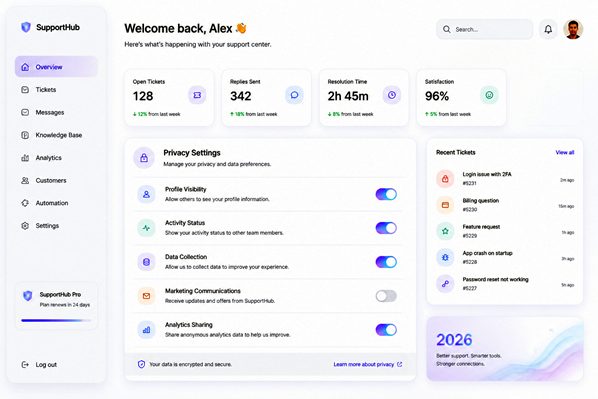
Task: Click the Recent Tickets heading
Action: click(x=456, y=152)
